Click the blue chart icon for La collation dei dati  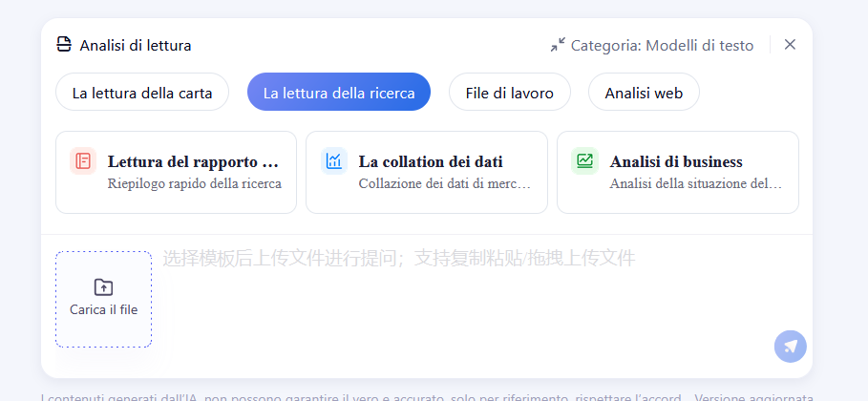click(333, 161)
